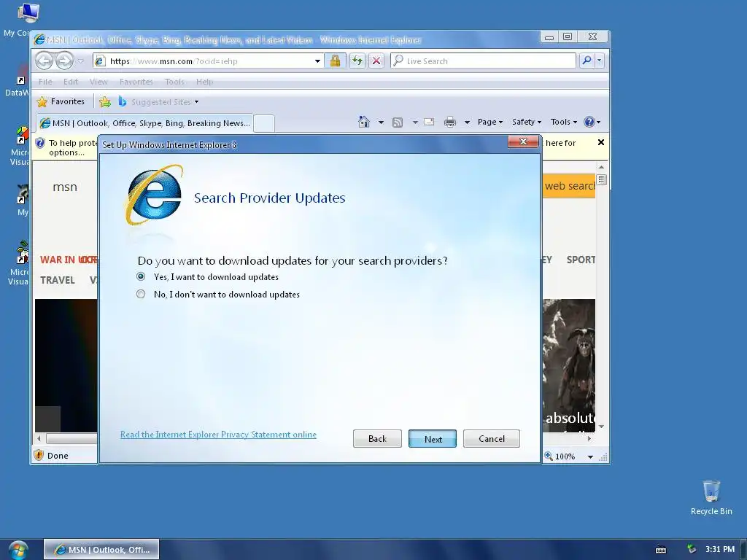Click the 3:31 PM system clock
This screenshot has height=560, width=747.
(720, 549)
